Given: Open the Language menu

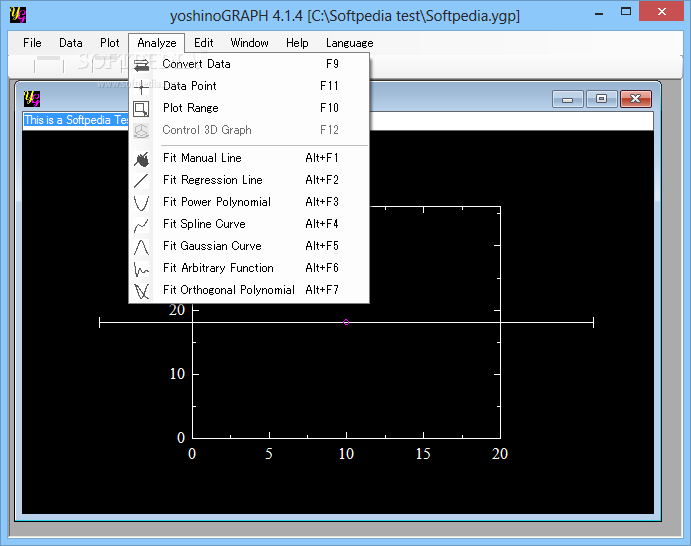Looking at the screenshot, I should coord(349,43).
